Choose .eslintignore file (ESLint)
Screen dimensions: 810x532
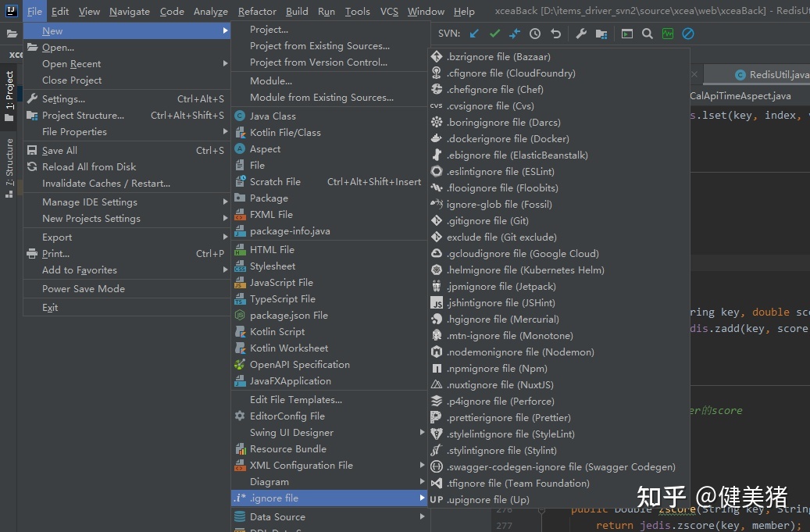click(559, 172)
